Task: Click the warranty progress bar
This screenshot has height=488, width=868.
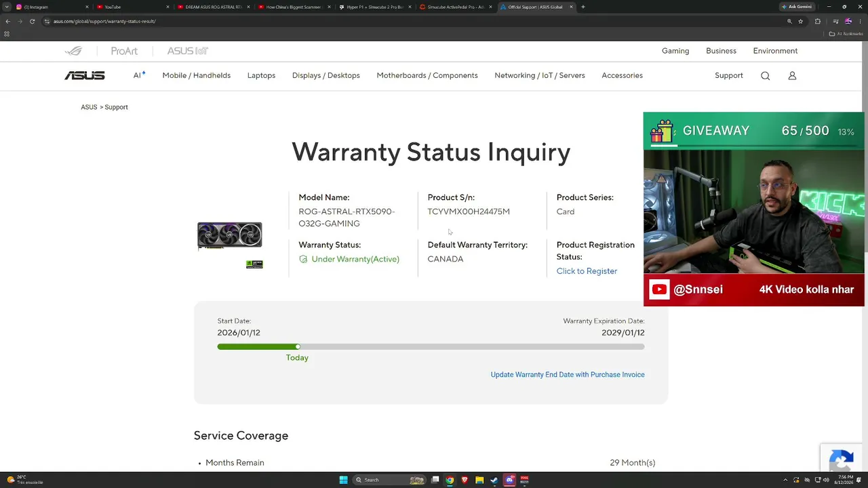Action: (431, 347)
